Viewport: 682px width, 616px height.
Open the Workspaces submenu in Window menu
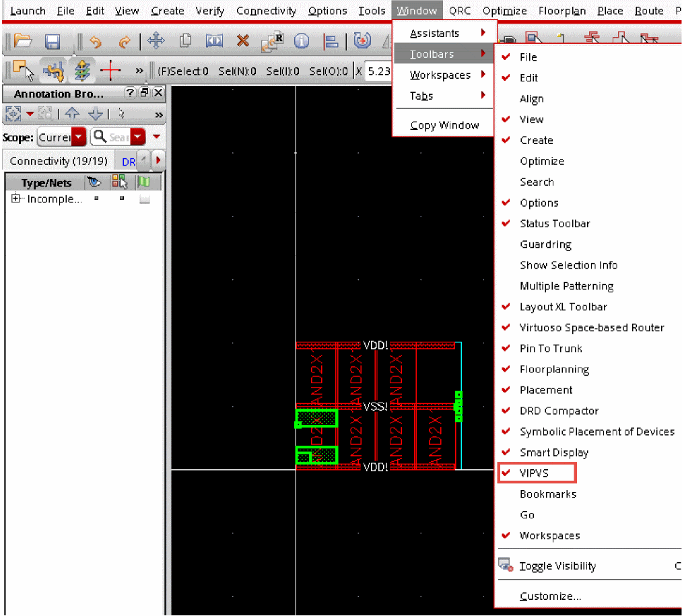coord(440,75)
